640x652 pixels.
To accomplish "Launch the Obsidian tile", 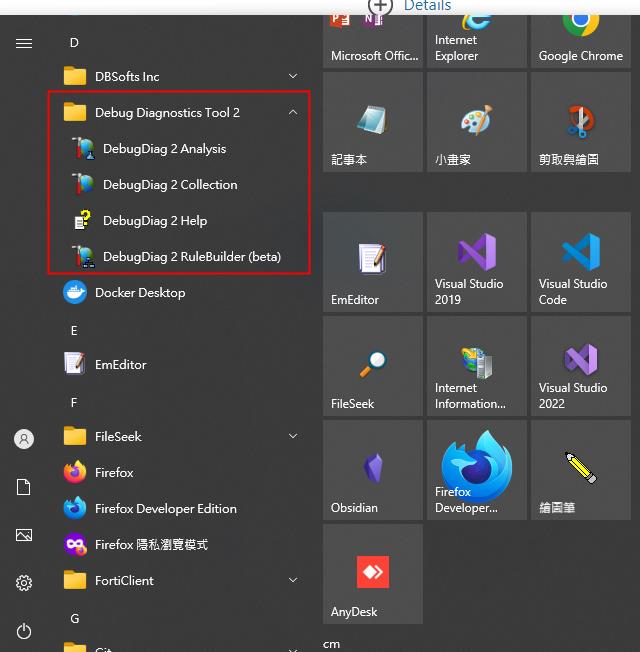I will click(373, 470).
